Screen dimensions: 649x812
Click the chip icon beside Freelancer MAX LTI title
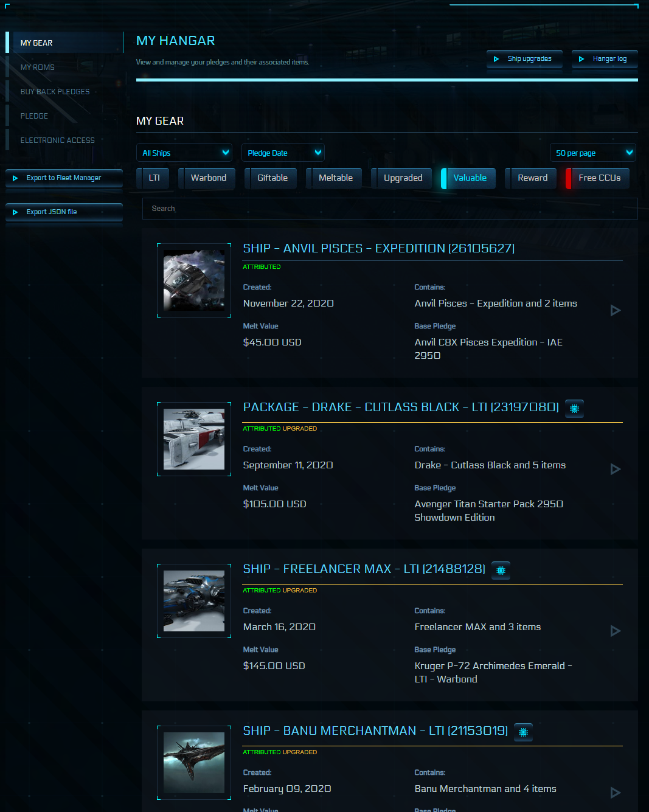(x=501, y=571)
